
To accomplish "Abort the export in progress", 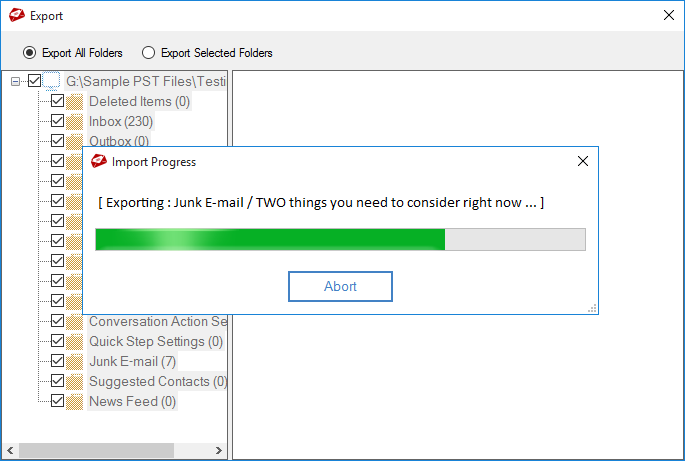I will pyautogui.click(x=340, y=286).
